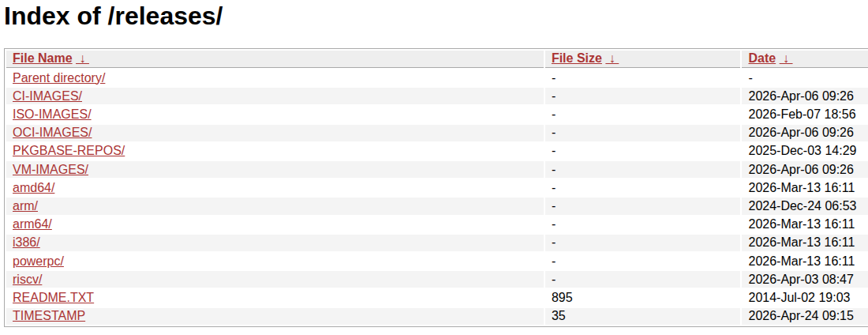This screenshot has width=868, height=335.
Task: Go to Parent directory
Action: pos(59,77)
